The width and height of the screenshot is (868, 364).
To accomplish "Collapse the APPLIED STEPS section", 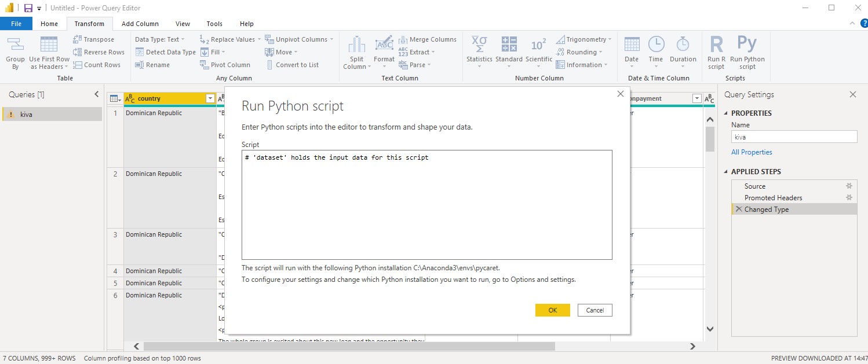I will [727, 172].
